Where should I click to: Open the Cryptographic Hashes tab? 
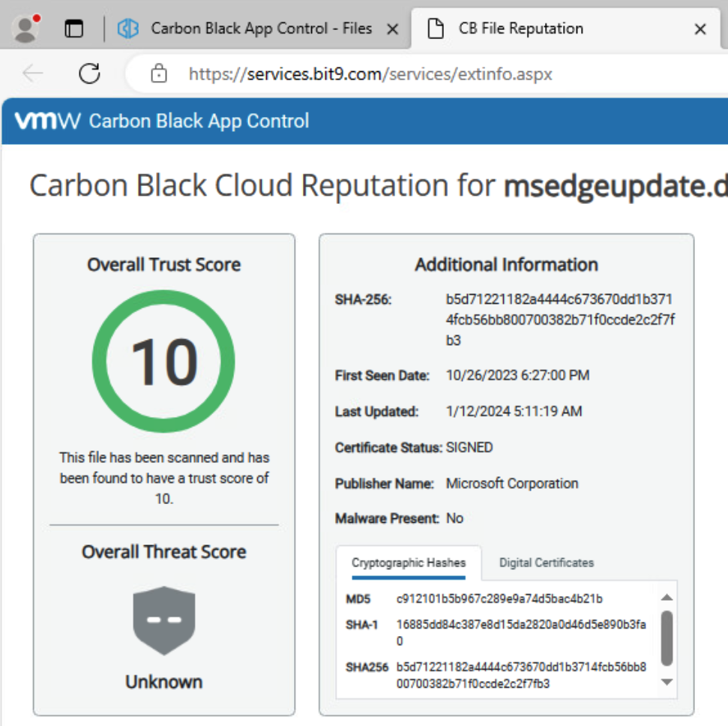(409, 562)
